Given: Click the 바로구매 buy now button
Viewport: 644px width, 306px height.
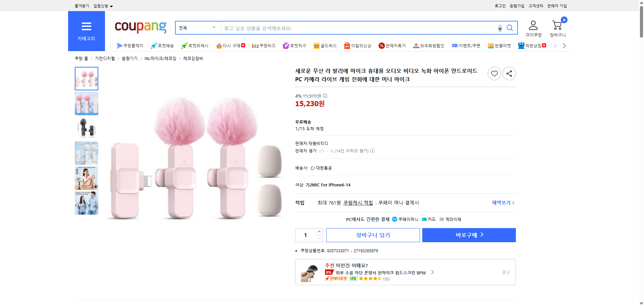Looking at the screenshot, I should (x=468, y=235).
